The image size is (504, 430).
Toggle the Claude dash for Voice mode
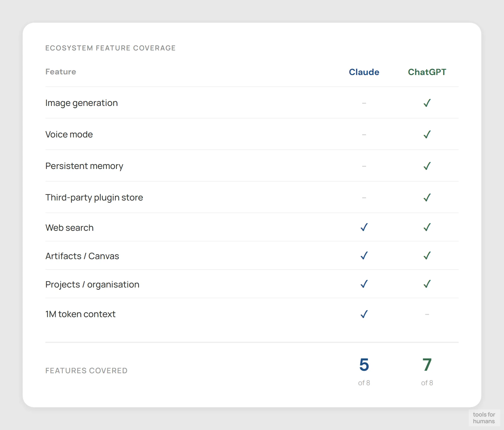tap(364, 134)
